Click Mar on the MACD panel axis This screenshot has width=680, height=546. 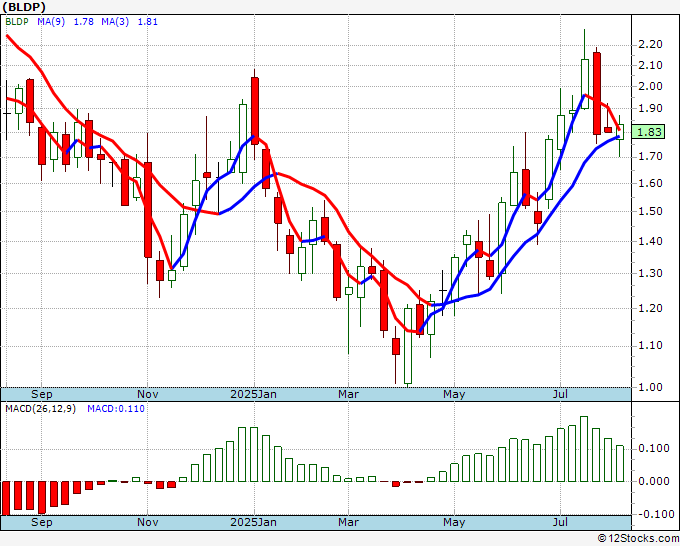click(x=348, y=522)
